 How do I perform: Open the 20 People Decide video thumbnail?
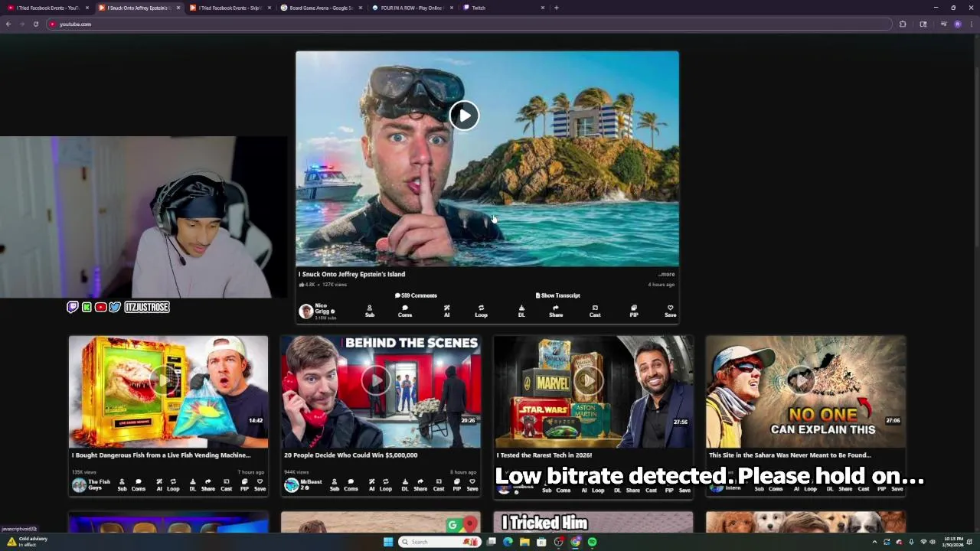381,392
